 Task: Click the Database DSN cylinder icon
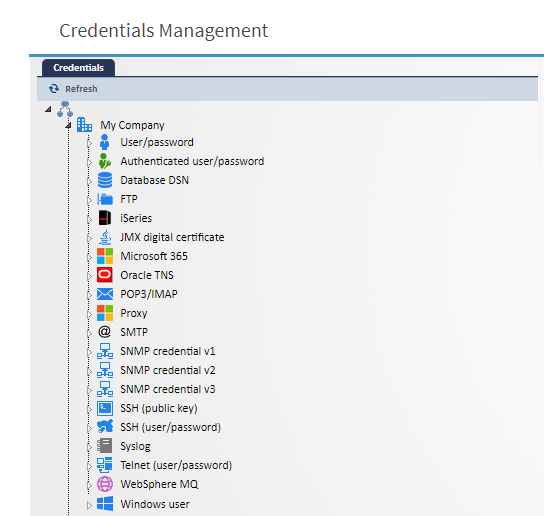105,180
